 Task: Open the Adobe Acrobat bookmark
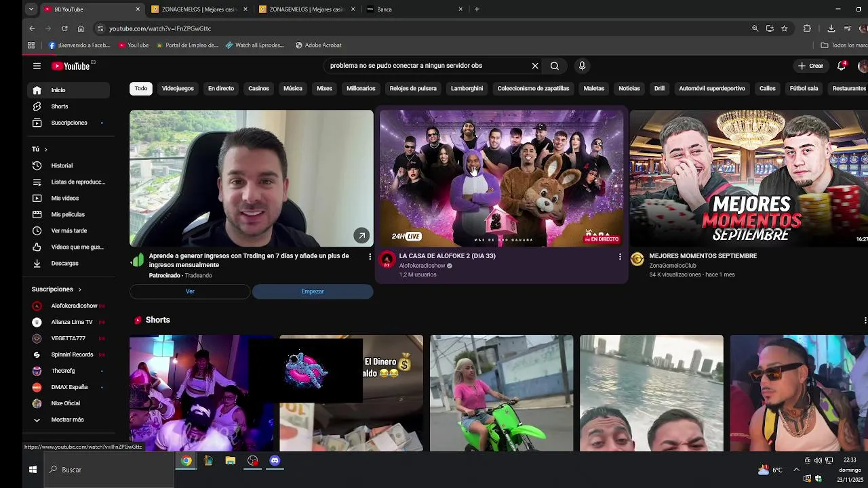coord(319,45)
